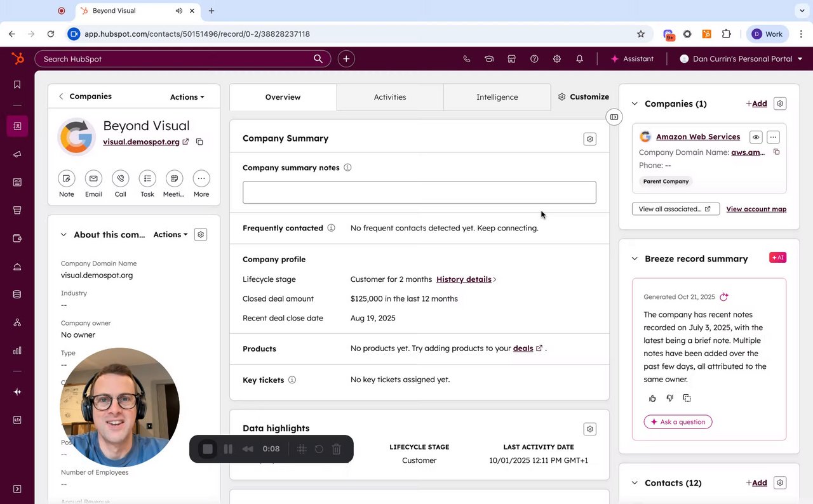
Task: Open the Content newspaper sidebar icon
Action: tap(17, 182)
